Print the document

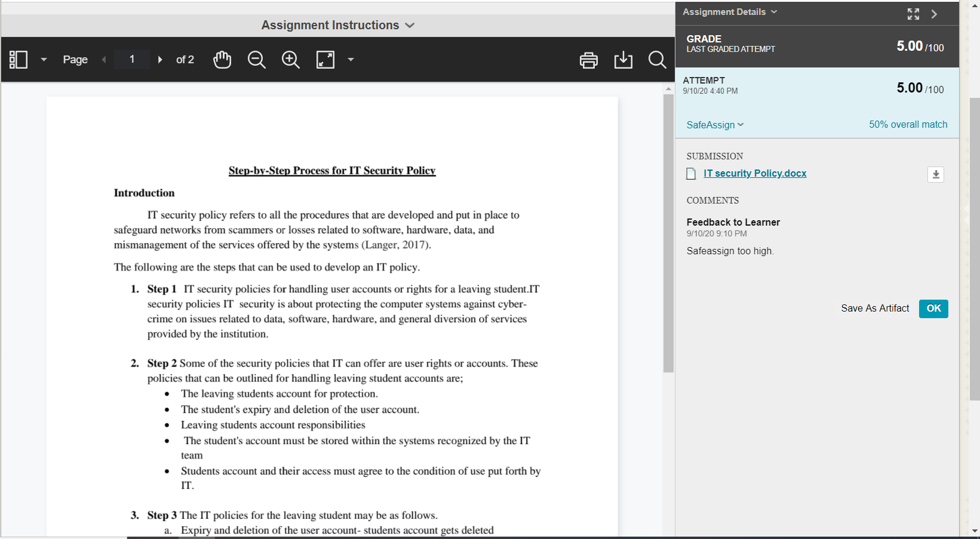[x=589, y=60]
